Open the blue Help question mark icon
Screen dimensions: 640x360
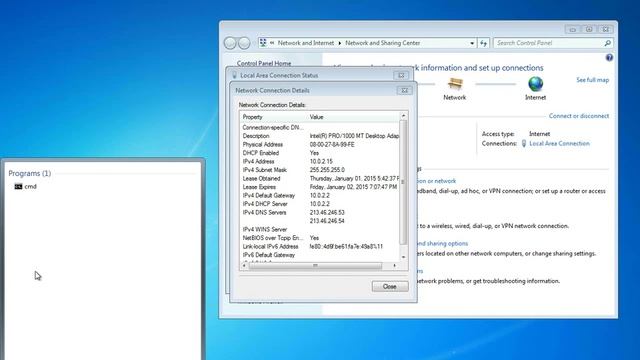609,58
